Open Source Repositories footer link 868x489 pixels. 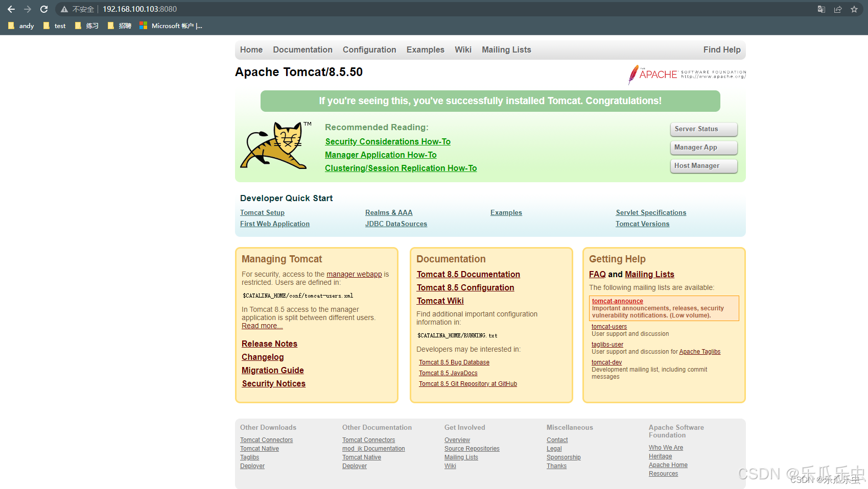(x=472, y=449)
